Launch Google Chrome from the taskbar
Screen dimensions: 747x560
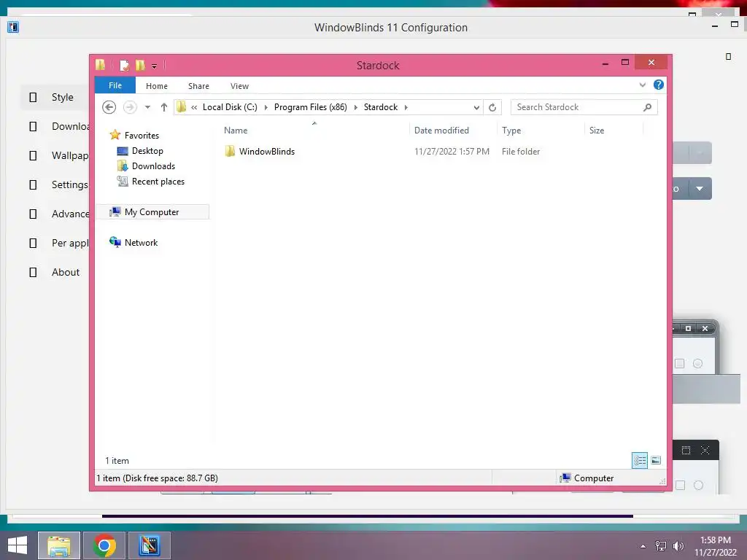coord(104,545)
